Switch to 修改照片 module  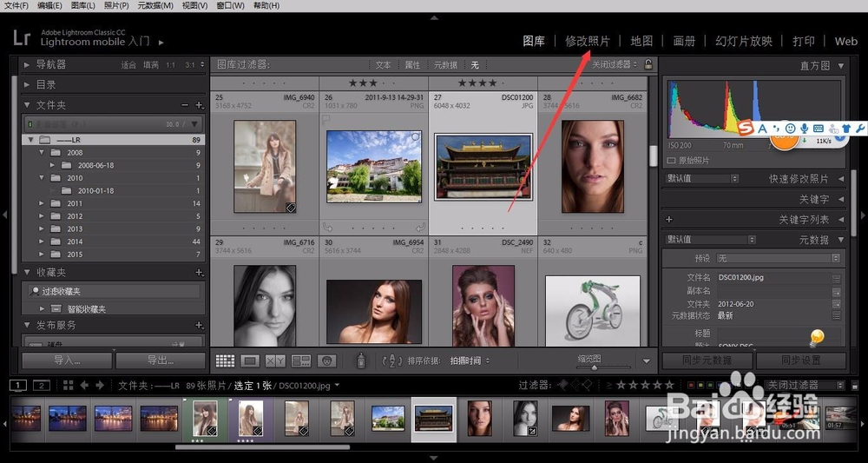click(588, 41)
